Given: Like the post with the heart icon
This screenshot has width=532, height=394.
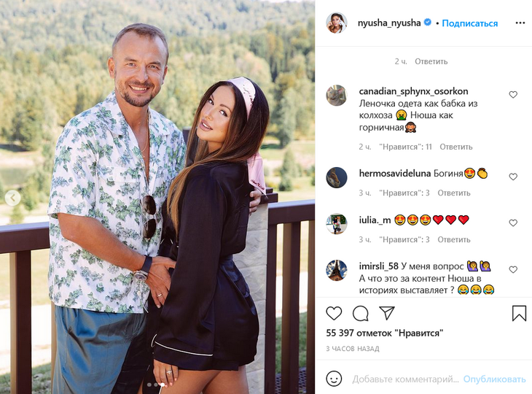Looking at the screenshot, I should coord(334,313).
